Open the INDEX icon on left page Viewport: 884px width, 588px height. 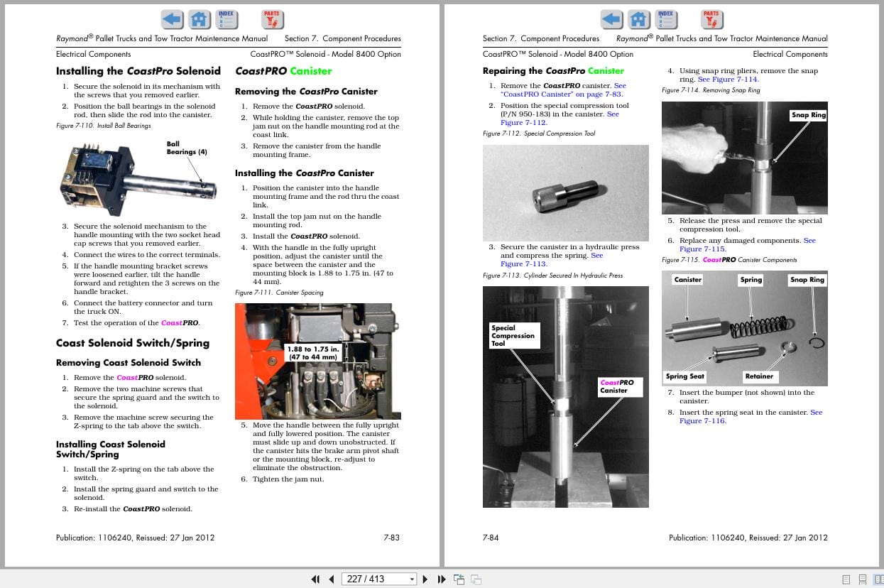pos(226,19)
